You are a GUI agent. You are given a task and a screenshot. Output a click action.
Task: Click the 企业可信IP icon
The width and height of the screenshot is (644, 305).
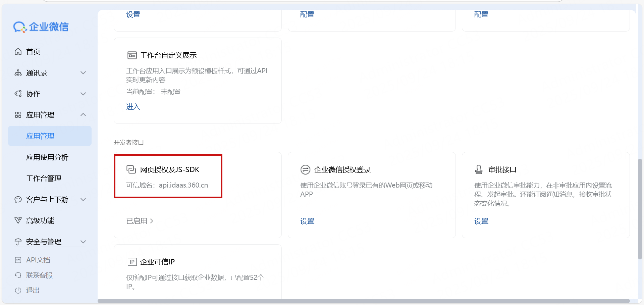coord(132,262)
